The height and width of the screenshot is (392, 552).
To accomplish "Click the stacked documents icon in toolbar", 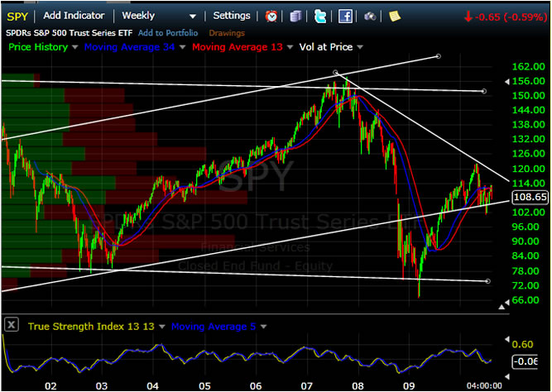I will [297, 16].
